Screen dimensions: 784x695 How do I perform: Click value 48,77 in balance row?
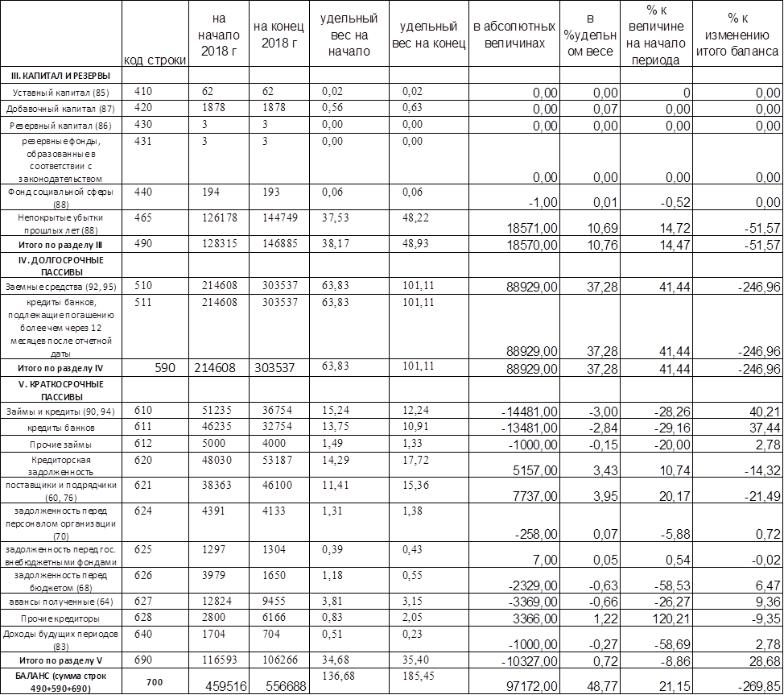coord(590,681)
